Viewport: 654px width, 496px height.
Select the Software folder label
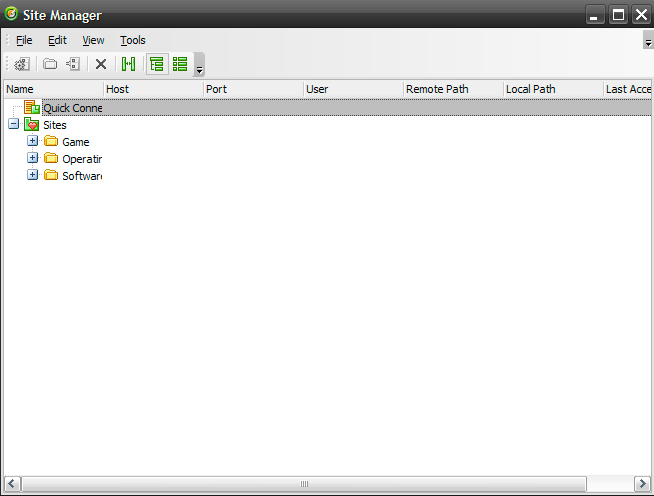82,176
